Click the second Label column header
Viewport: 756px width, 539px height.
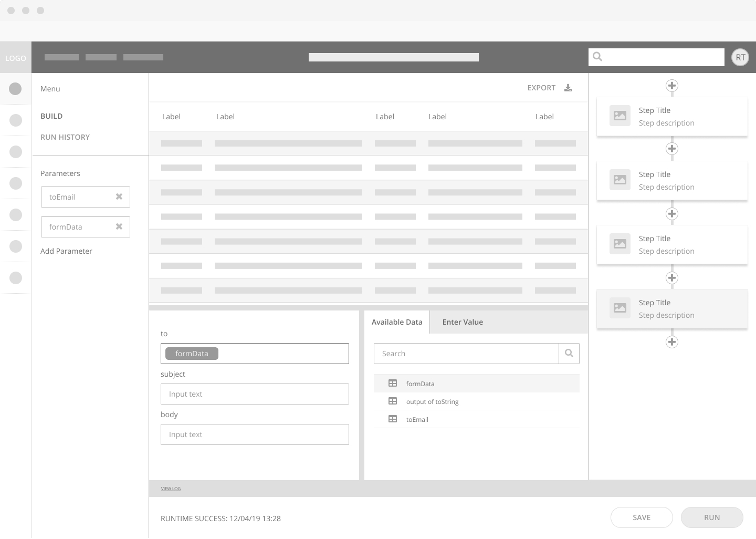click(225, 117)
